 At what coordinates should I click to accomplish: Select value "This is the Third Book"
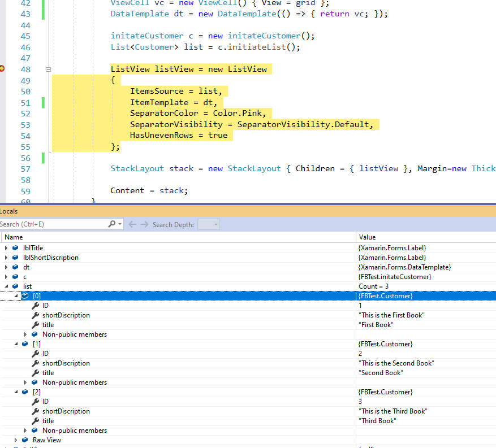393,411
